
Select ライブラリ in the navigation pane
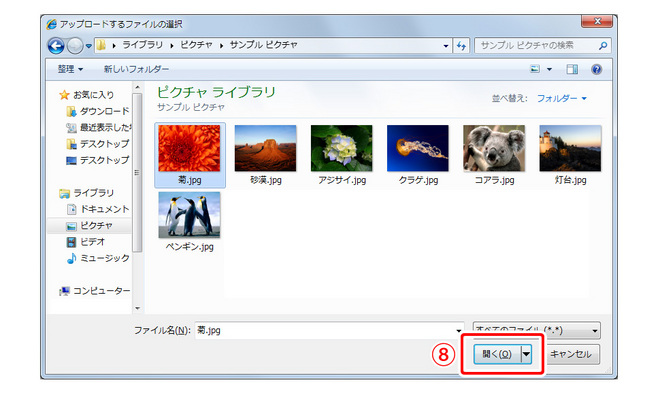coord(87,193)
